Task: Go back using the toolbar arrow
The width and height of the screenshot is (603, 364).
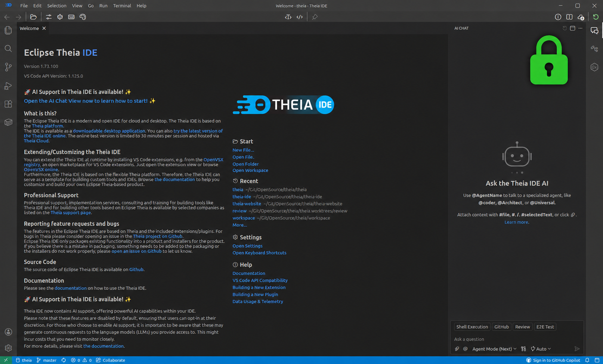Action: tap(7, 17)
